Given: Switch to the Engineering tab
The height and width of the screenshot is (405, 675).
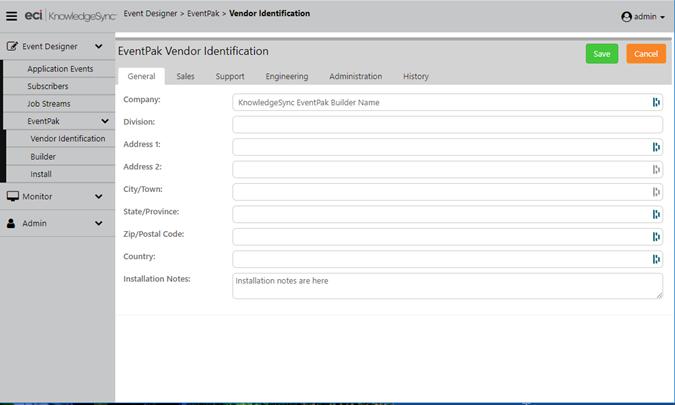Looking at the screenshot, I should [287, 76].
